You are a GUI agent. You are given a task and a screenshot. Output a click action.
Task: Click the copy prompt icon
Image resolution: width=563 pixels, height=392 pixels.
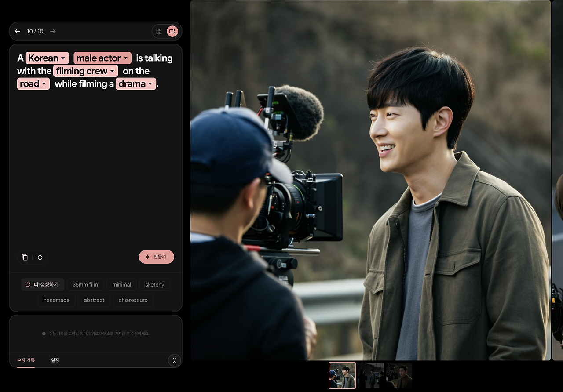click(25, 257)
